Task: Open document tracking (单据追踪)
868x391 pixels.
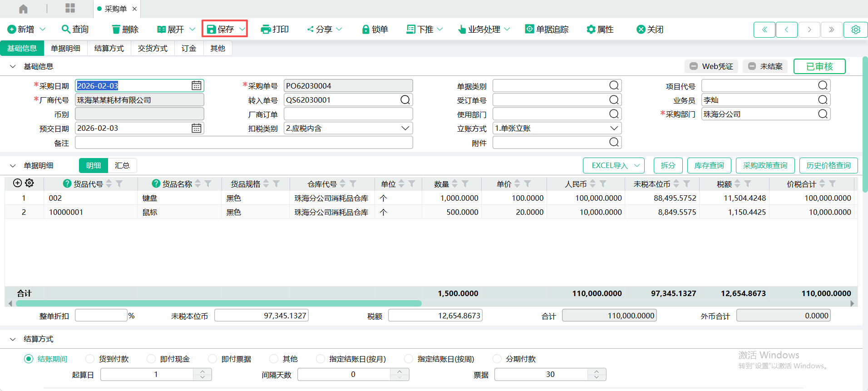Action: [x=547, y=30]
